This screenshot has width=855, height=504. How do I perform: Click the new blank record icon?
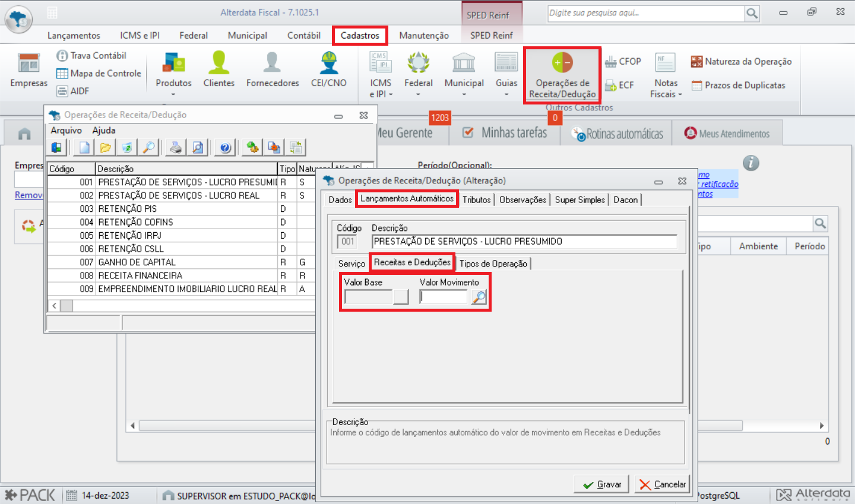(x=84, y=147)
